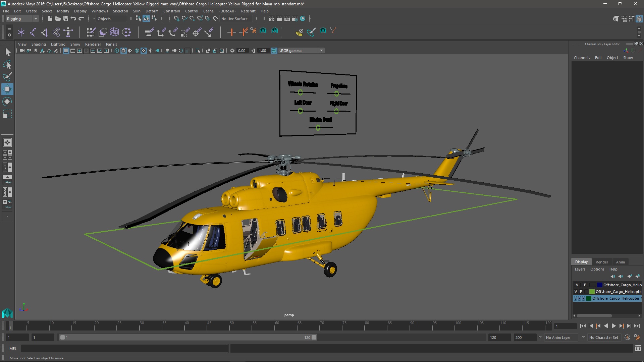Click the Create Joint shelf icon

tap(33, 32)
